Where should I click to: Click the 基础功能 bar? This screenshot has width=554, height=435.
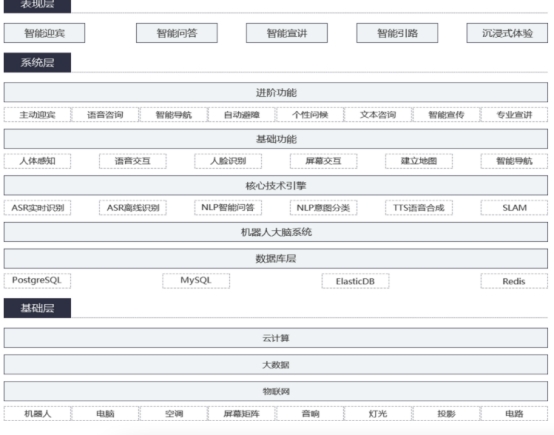click(276, 139)
